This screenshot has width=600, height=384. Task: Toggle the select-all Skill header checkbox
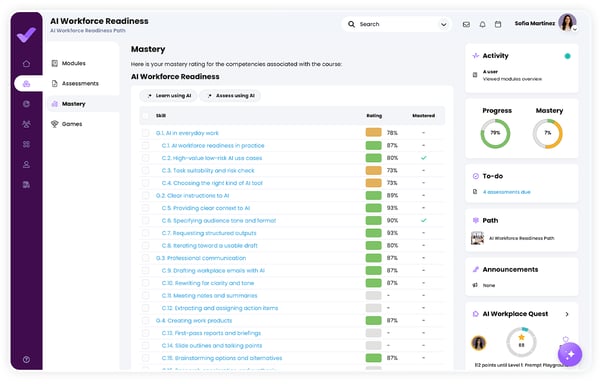145,116
